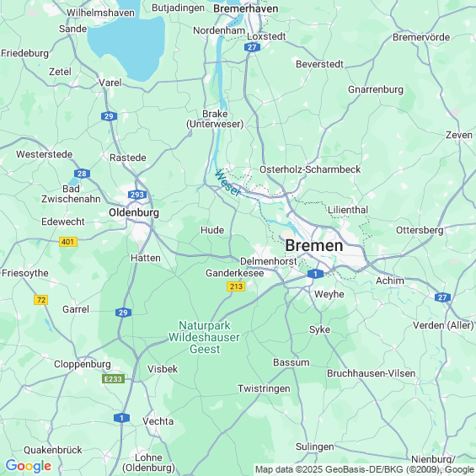Click the green E233 road shield
Screen dimensions: 476x476
113,379
